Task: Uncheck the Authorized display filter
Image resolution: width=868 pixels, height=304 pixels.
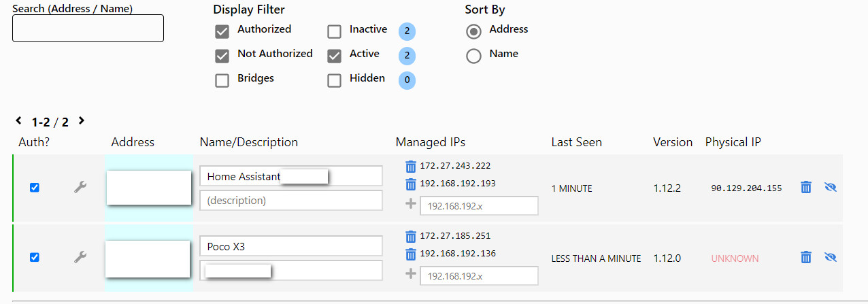Action: [x=222, y=31]
